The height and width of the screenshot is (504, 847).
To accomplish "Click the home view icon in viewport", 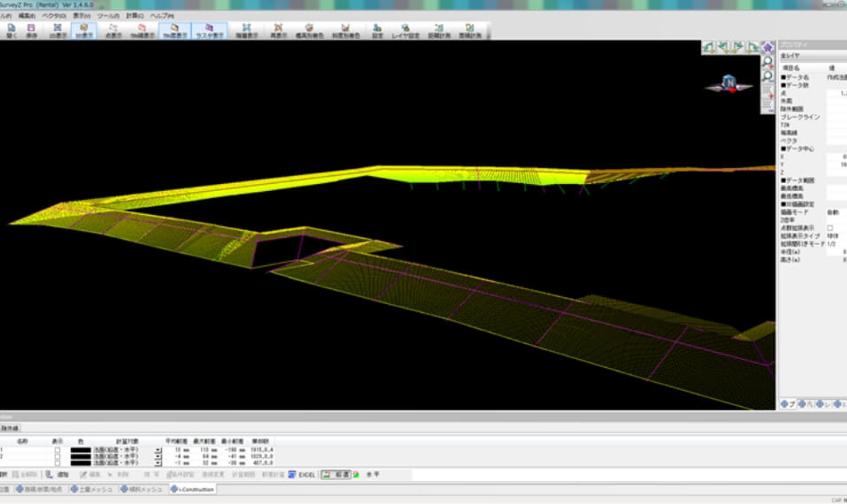I will tap(767, 47).
